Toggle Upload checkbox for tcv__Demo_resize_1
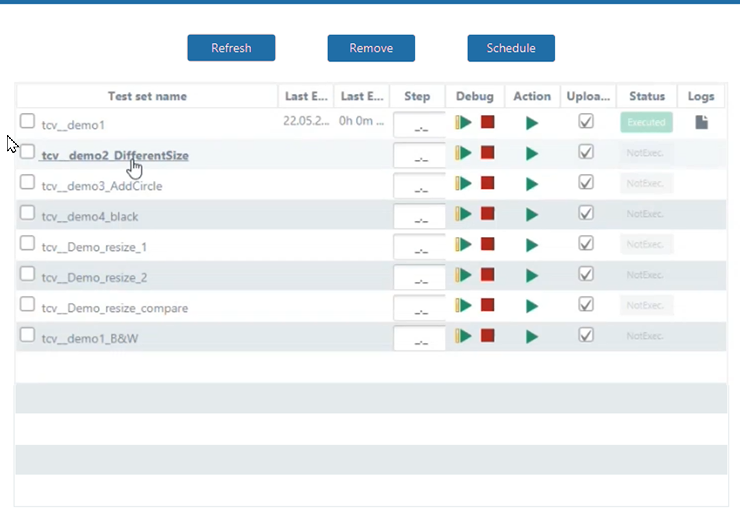This screenshot has width=740, height=524. pyautogui.click(x=587, y=243)
